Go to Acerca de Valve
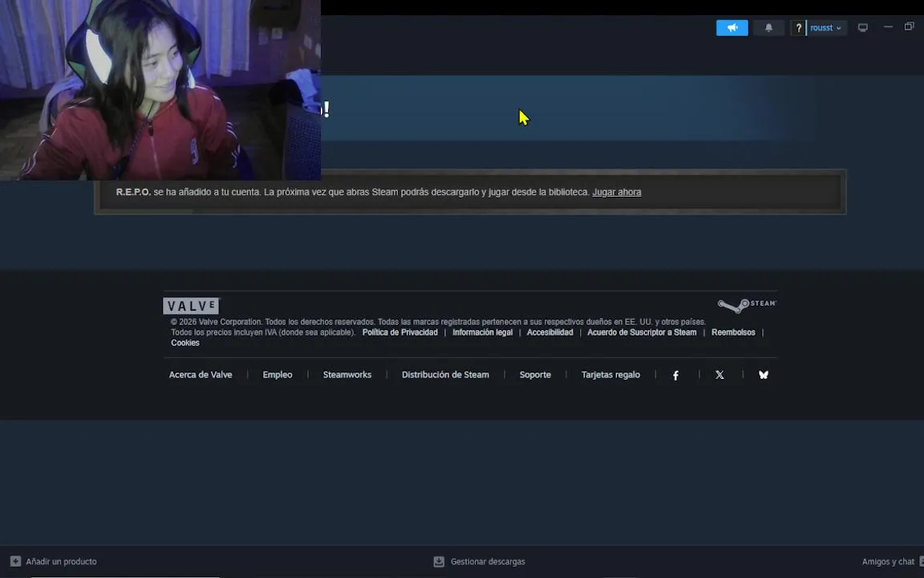 click(x=201, y=375)
